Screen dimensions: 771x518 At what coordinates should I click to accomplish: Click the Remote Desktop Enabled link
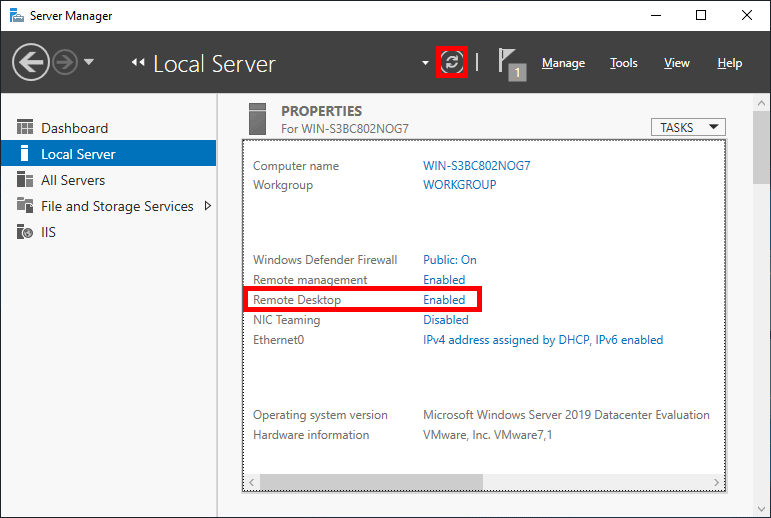pyautogui.click(x=444, y=300)
